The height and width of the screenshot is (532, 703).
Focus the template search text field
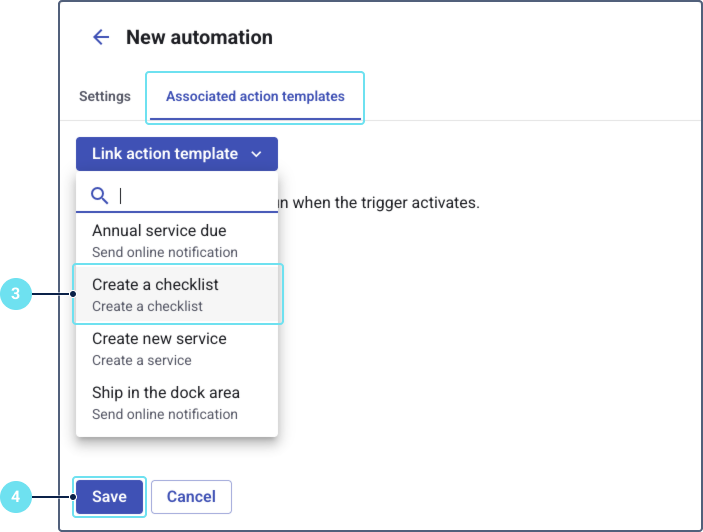(x=190, y=196)
